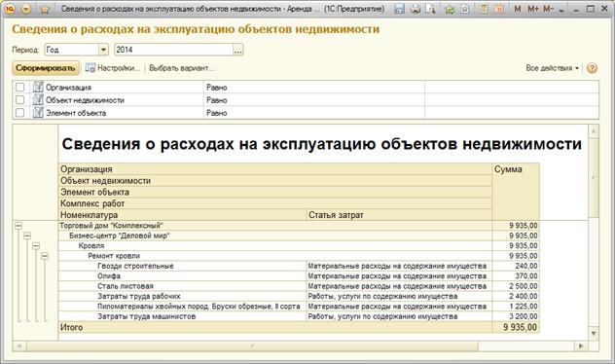Click the Статья затрат column header

[x=399, y=215]
